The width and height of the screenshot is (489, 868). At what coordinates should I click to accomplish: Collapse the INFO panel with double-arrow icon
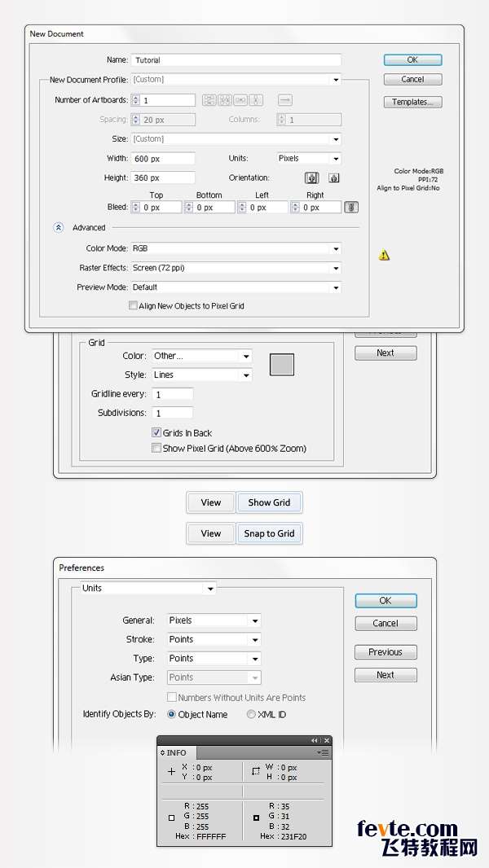pyautogui.click(x=315, y=740)
